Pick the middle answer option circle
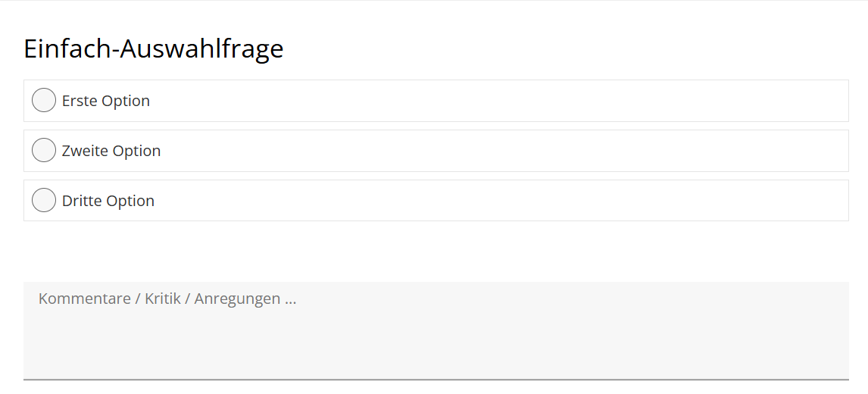Image resolution: width=868 pixels, height=394 pixels. (x=44, y=150)
